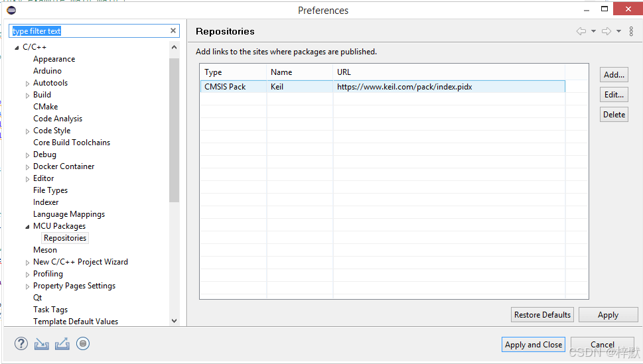Click the preferences tree scrollbar thumb

click(175, 130)
